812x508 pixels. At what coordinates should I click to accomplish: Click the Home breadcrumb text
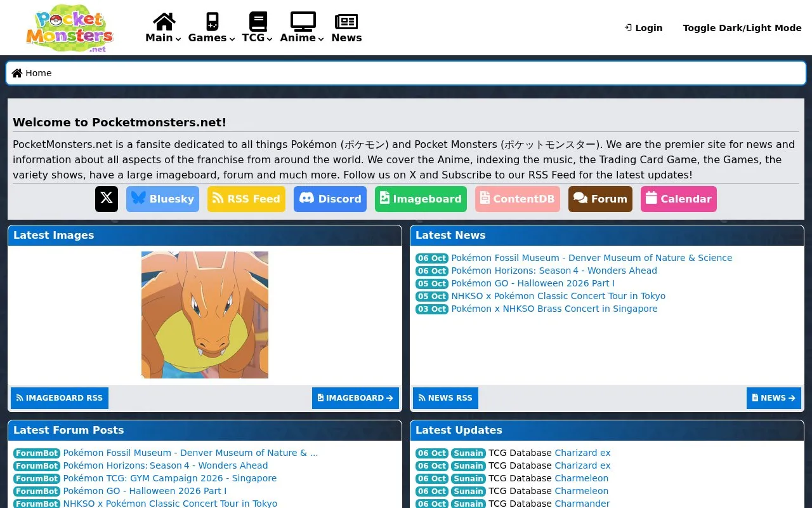[39, 73]
